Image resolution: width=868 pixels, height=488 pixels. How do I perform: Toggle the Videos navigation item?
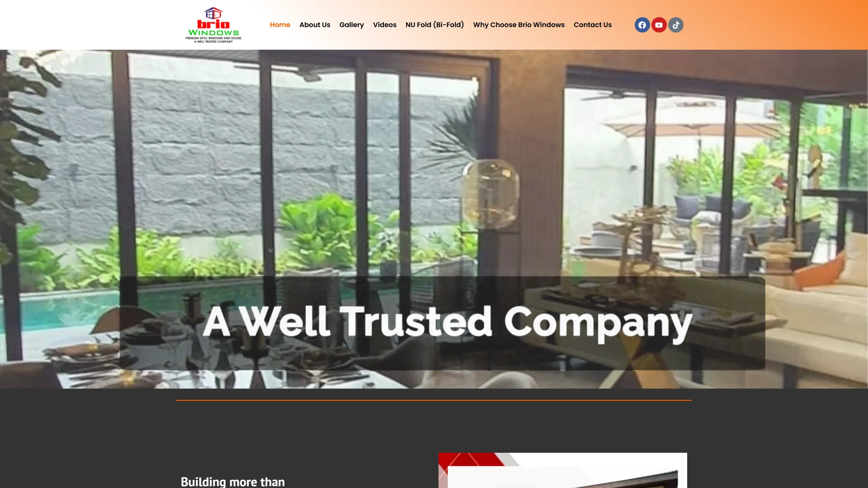coord(384,24)
